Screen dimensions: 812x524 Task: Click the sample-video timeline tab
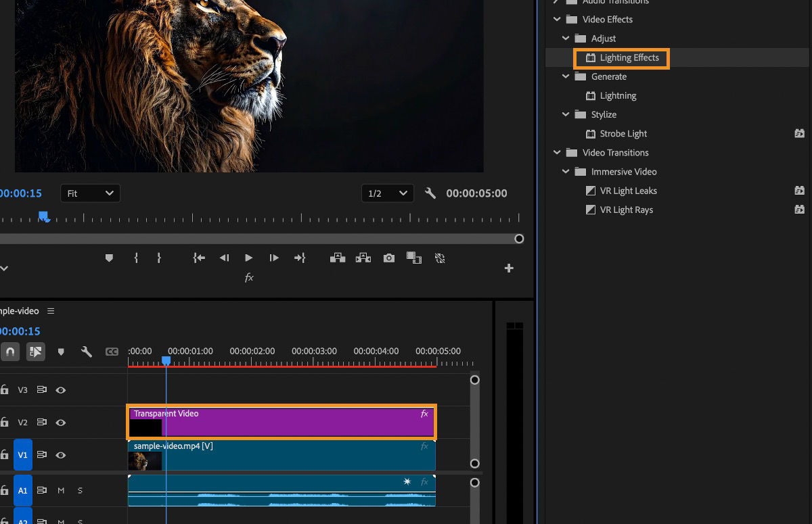point(20,311)
